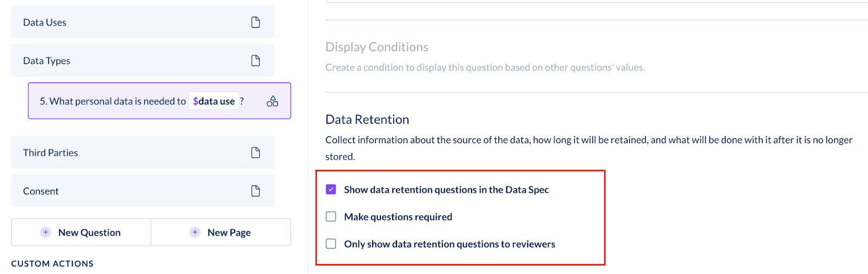Enable Make questions required checkbox
The width and height of the screenshot is (868, 274).
click(331, 216)
